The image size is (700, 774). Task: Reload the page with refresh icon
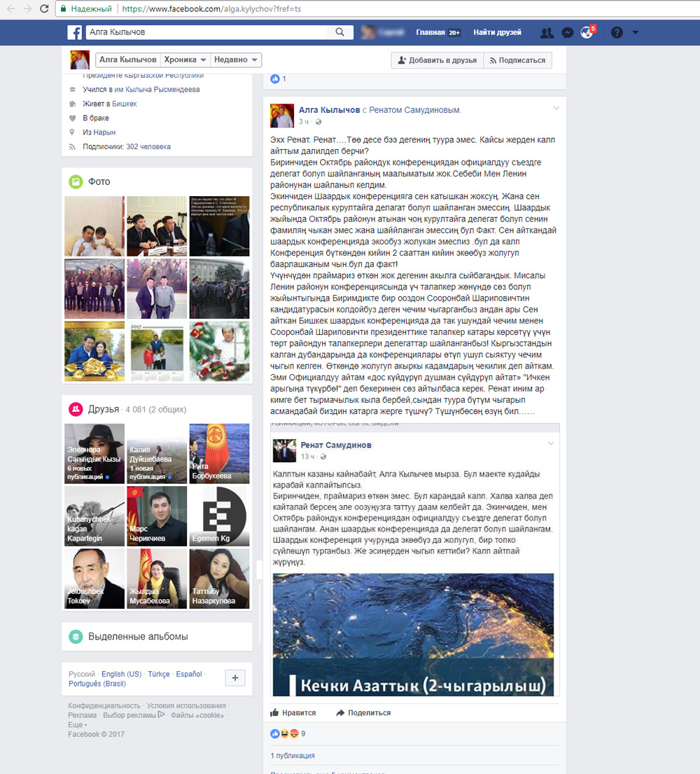click(x=44, y=9)
